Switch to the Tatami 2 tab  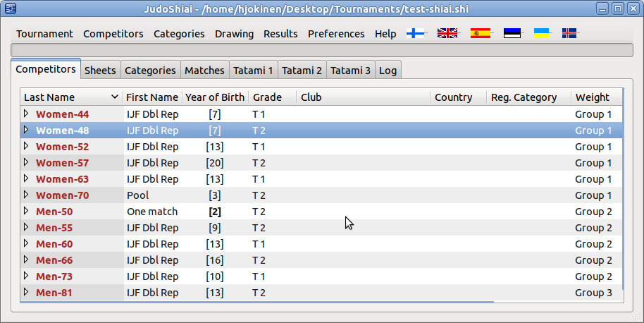[x=302, y=71]
